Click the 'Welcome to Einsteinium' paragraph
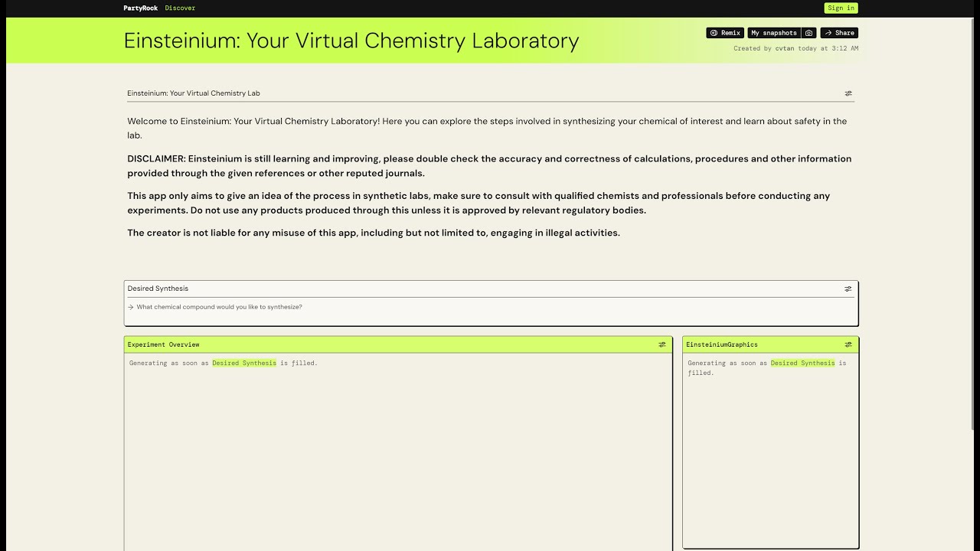980x551 pixels. click(x=487, y=128)
